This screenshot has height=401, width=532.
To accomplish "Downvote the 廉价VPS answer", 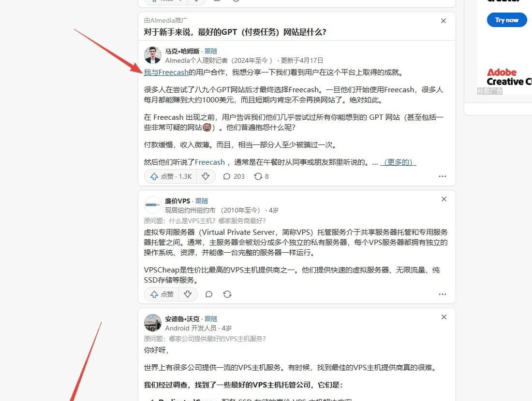I will click(188, 294).
